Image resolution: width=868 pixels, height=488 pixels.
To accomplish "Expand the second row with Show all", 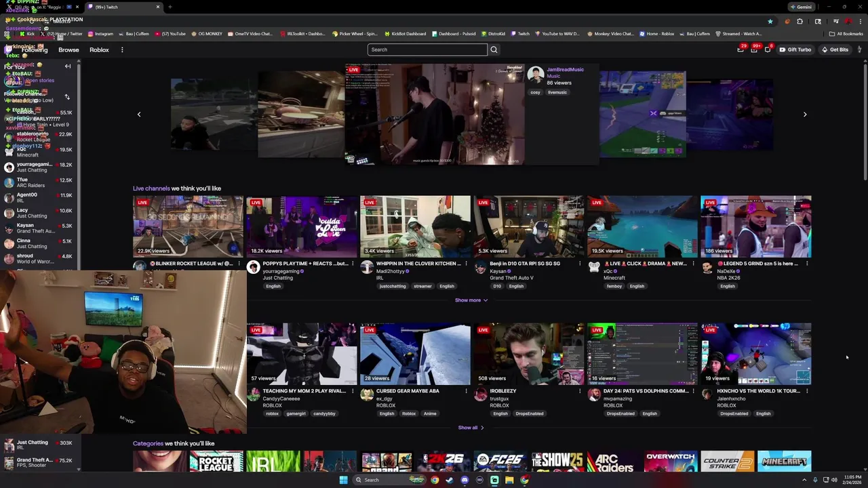I will coord(471,428).
